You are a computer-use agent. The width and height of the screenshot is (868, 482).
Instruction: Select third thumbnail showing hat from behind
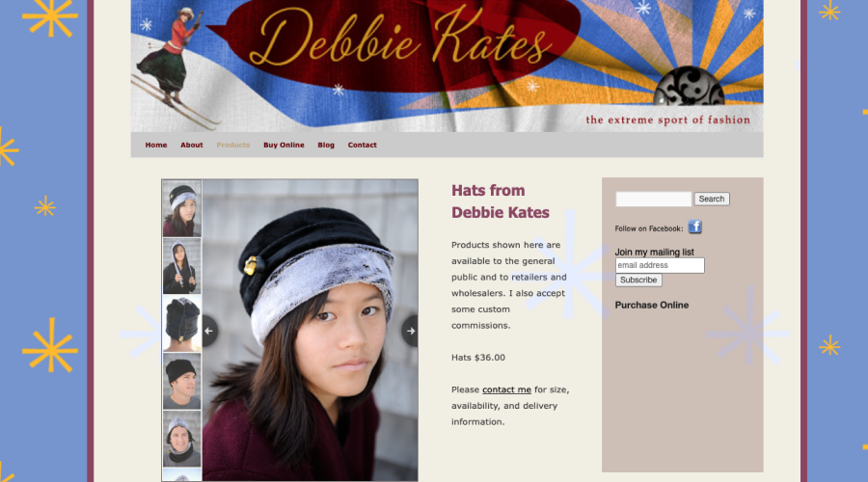(x=181, y=324)
